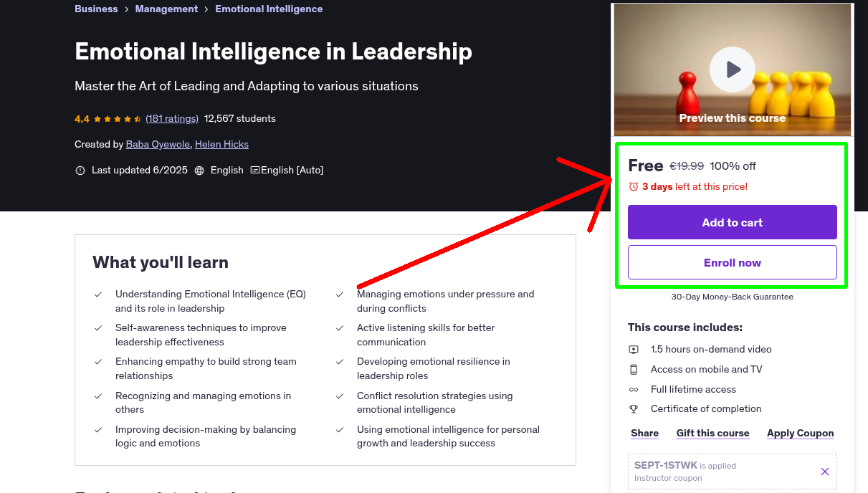Click checkmark beside Managing emotions under pressure
The width and height of the screenshot is (868, 493).
[340, 295]
